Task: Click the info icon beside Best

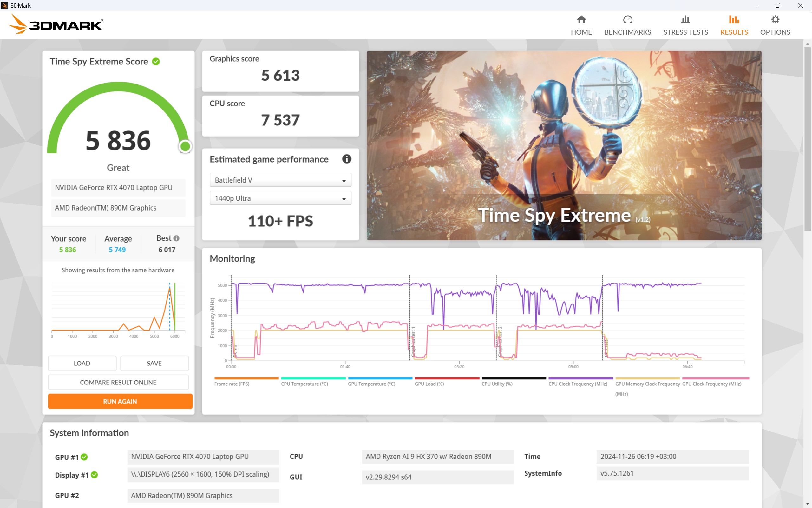Action: coord(176,238)
